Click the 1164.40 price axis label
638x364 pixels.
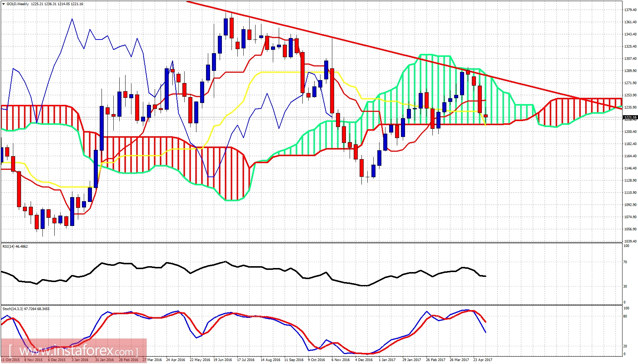(x=630, y=156)
